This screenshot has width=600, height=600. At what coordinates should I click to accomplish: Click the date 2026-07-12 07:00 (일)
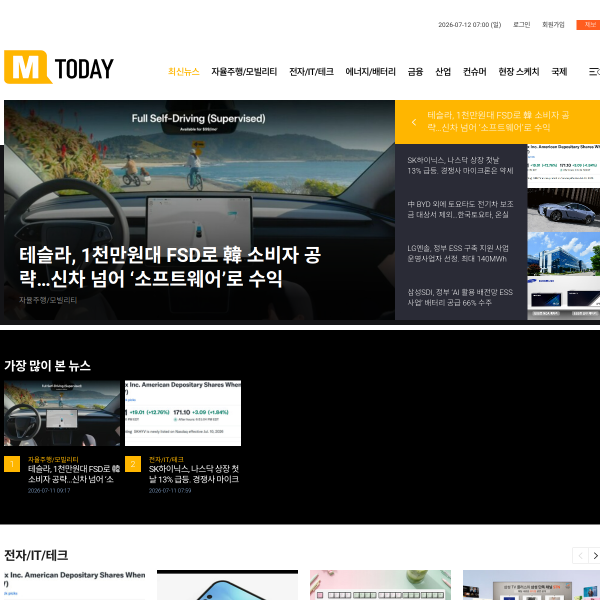point(470,24)
